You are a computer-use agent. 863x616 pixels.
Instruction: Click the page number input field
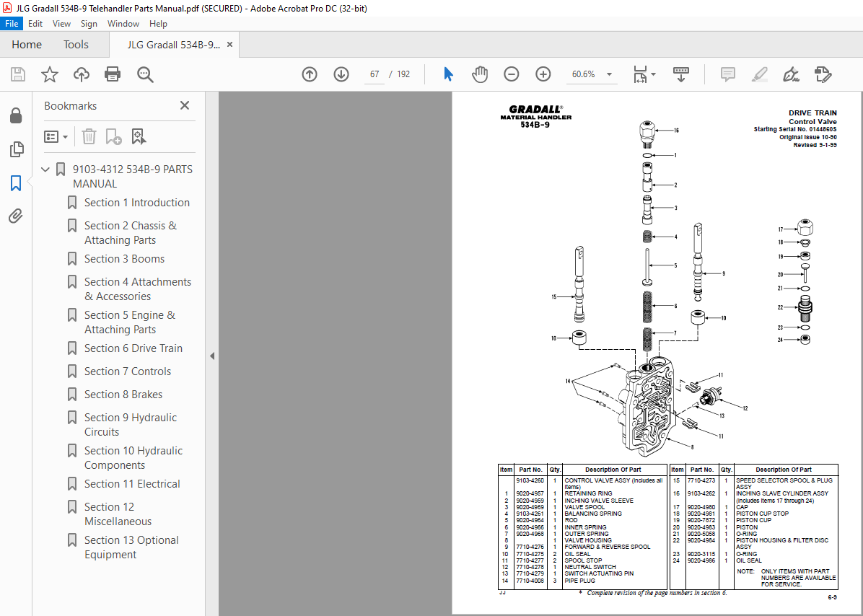(374, 74)
